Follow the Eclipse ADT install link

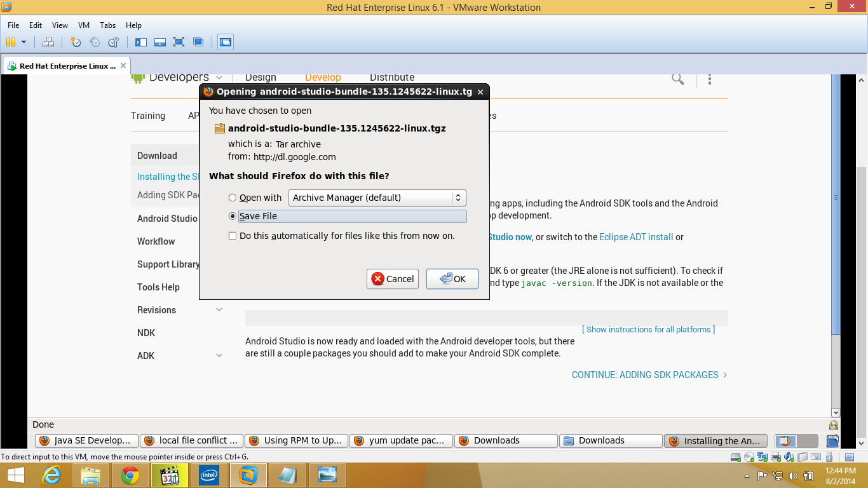pos(636,237)
